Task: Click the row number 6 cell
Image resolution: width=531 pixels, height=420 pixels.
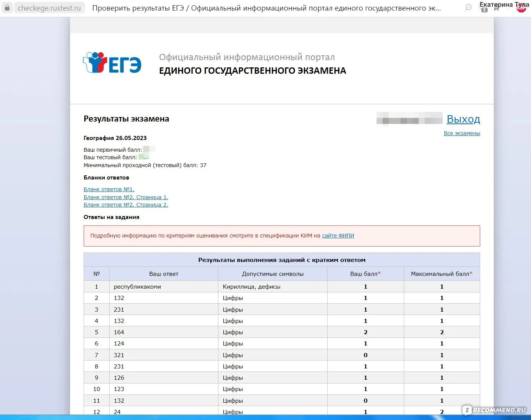Action: [96, 344]
